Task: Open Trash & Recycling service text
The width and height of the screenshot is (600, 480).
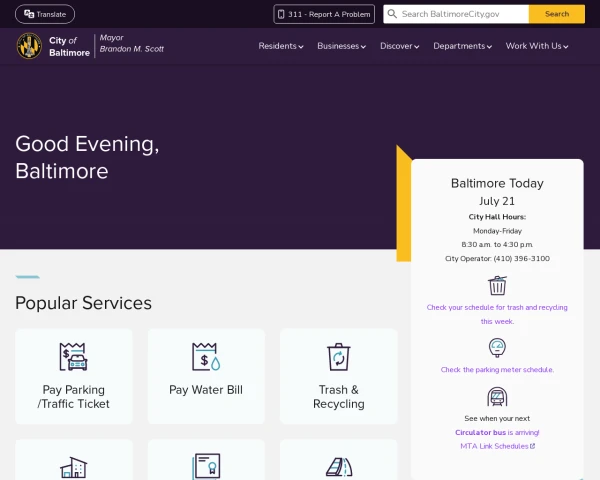Action: (339, 397)
